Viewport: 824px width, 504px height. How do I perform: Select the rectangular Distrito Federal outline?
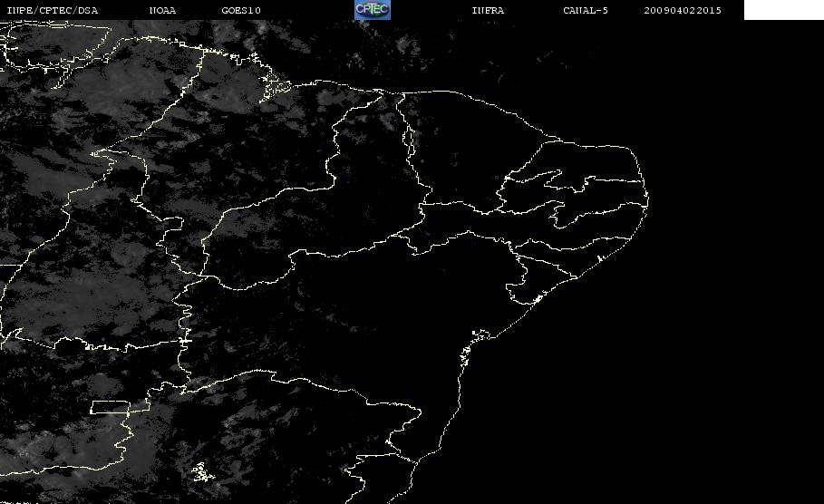[110, 407]
